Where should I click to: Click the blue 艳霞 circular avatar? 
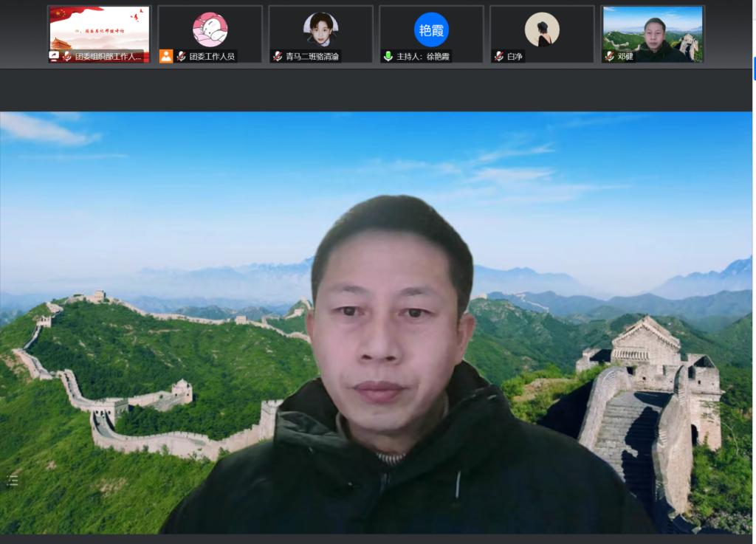point(431,30)
